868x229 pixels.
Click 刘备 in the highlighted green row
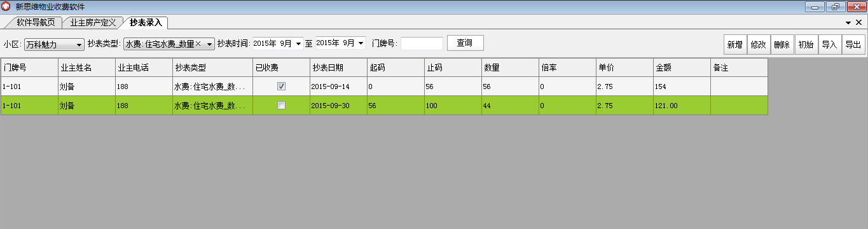tap(86, 106)
